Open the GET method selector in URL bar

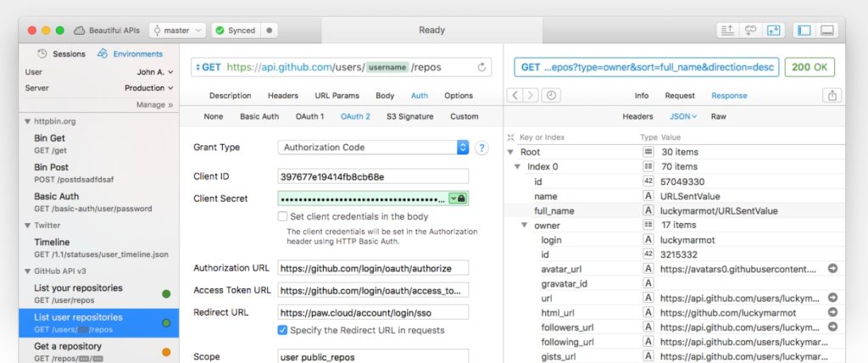pyautogui.click(x=209, y=67)
